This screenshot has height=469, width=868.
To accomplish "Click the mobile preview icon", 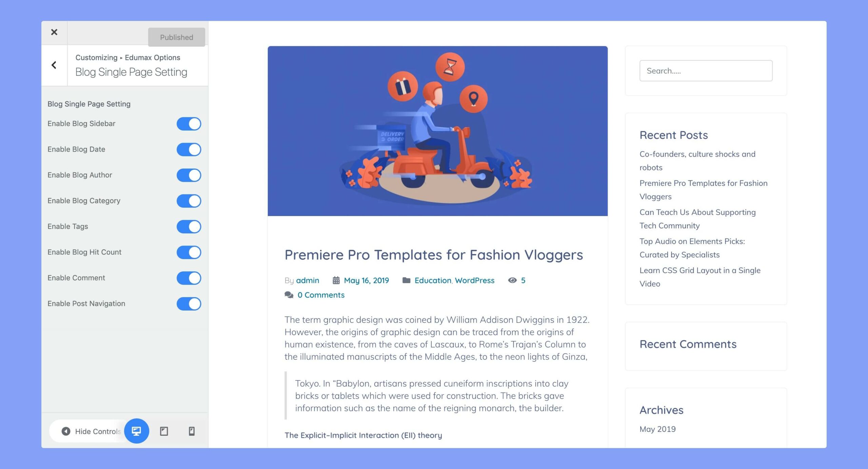I will click(191, 431).
